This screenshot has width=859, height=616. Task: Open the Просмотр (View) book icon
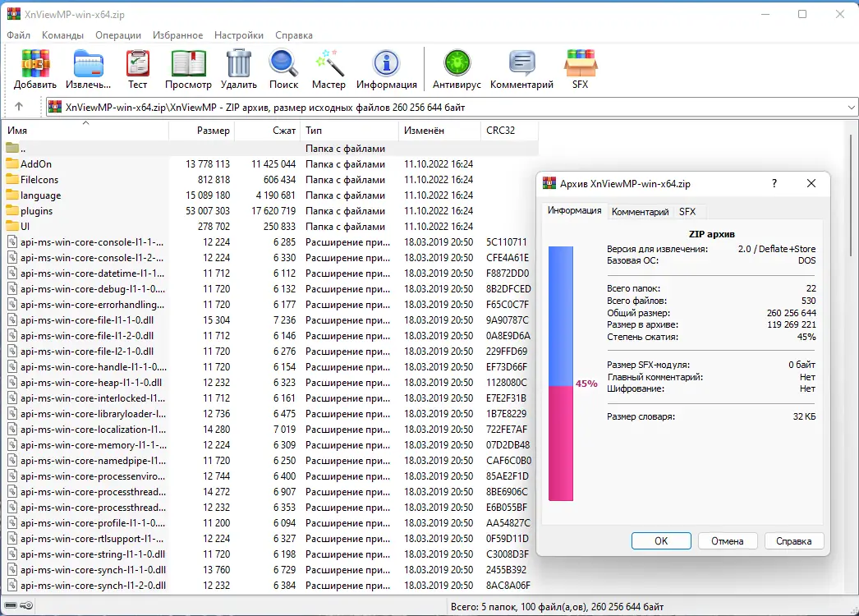click(x=188, y=63)
